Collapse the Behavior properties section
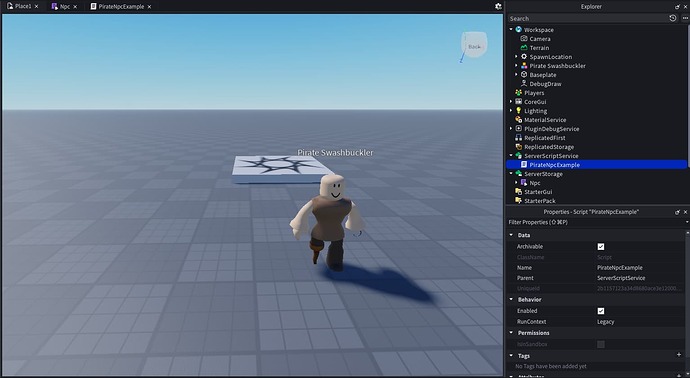The height and width of the screenshot is (378, 690). click(511, 299)
